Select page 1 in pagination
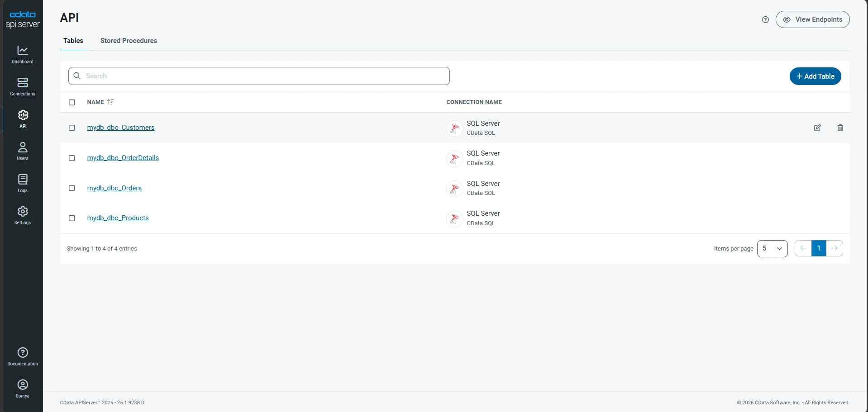 [x=819, y=248]
